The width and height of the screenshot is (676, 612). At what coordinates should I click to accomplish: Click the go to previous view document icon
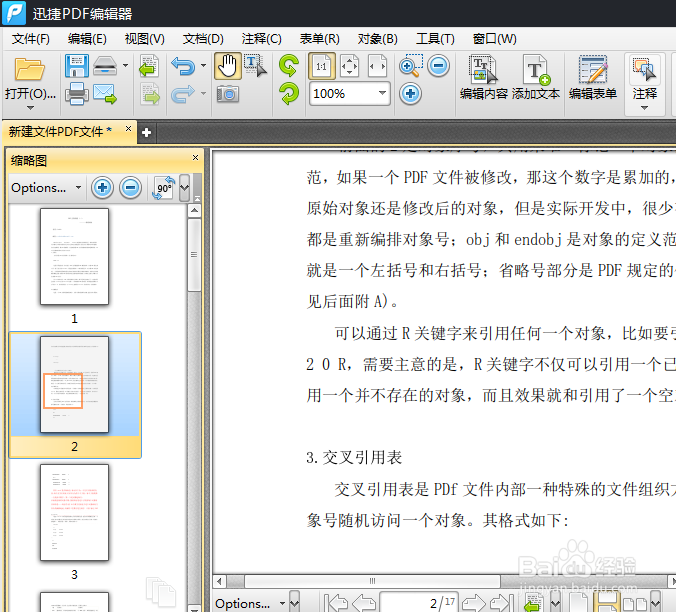point(149,66)
